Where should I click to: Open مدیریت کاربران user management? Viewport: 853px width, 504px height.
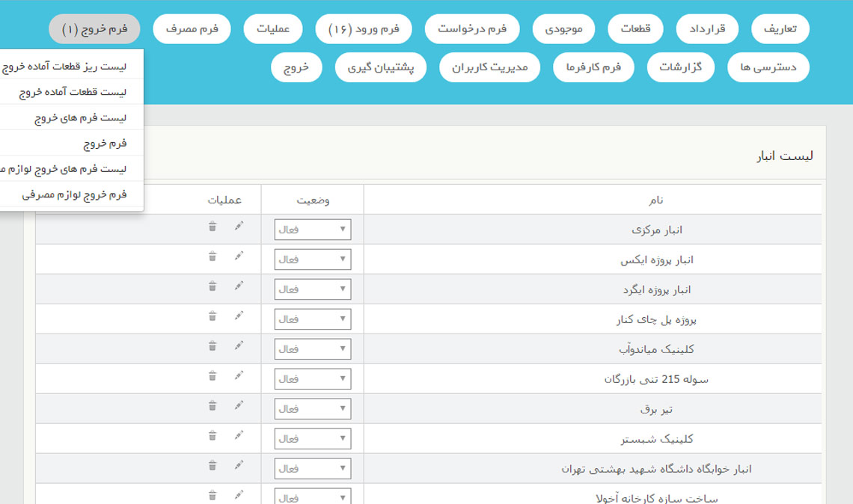click(489, 67)
